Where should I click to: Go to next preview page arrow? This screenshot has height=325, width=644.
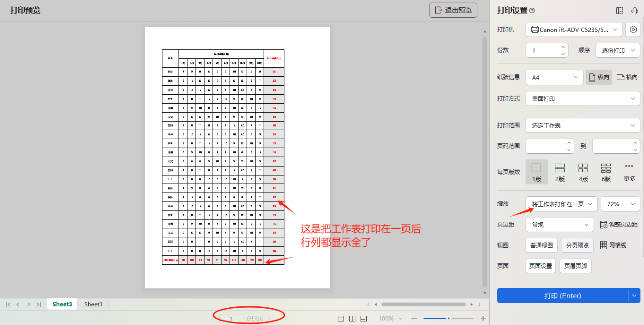tap(269, 318)
